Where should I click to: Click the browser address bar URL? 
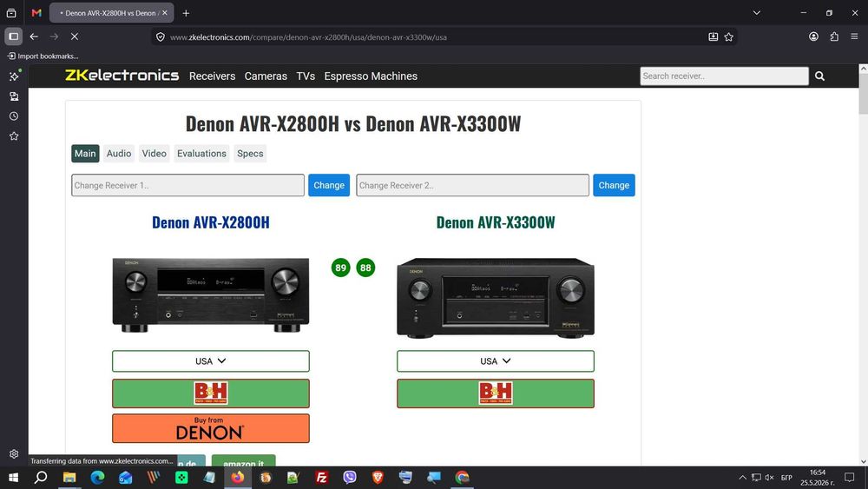[308, 37]
